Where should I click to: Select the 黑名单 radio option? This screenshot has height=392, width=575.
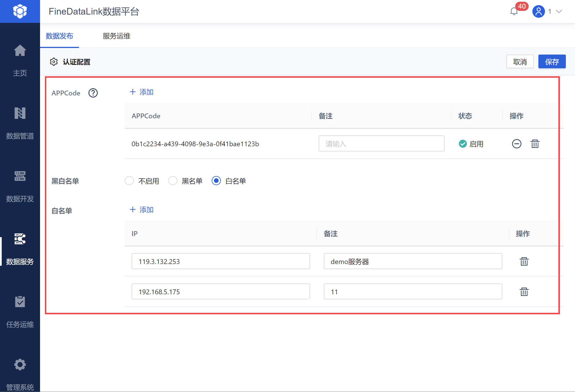173,181
